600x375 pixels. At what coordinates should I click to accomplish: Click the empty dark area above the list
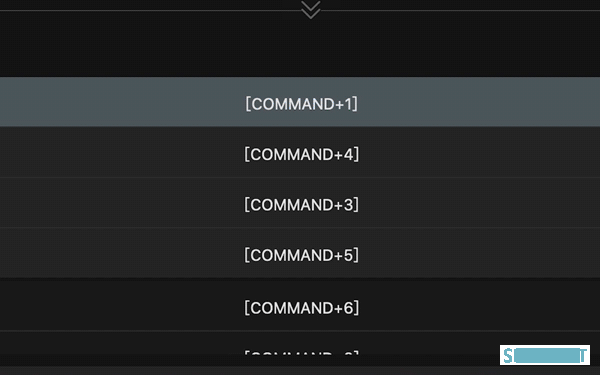300,46
